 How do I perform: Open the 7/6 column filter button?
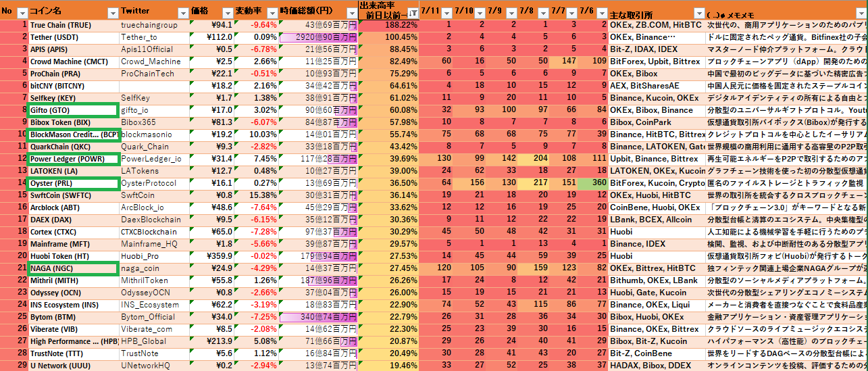coord(602,13)
